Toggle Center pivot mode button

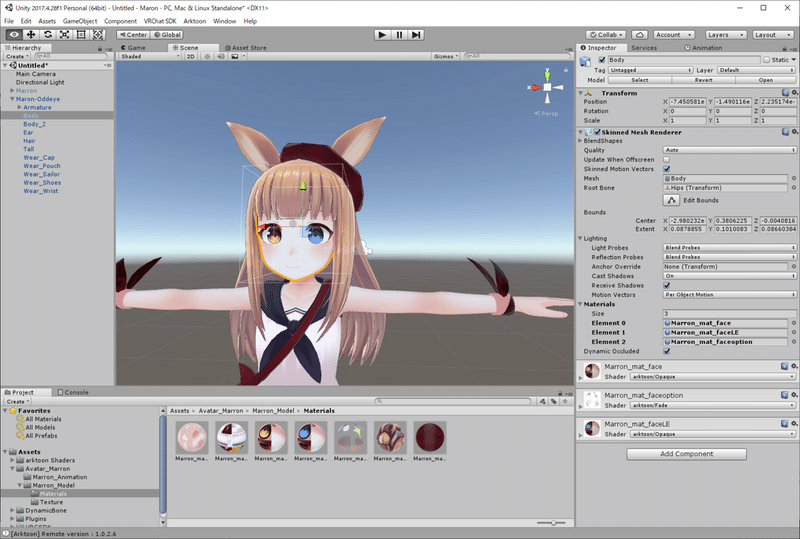pyautogui.click(x=133, y=35)
